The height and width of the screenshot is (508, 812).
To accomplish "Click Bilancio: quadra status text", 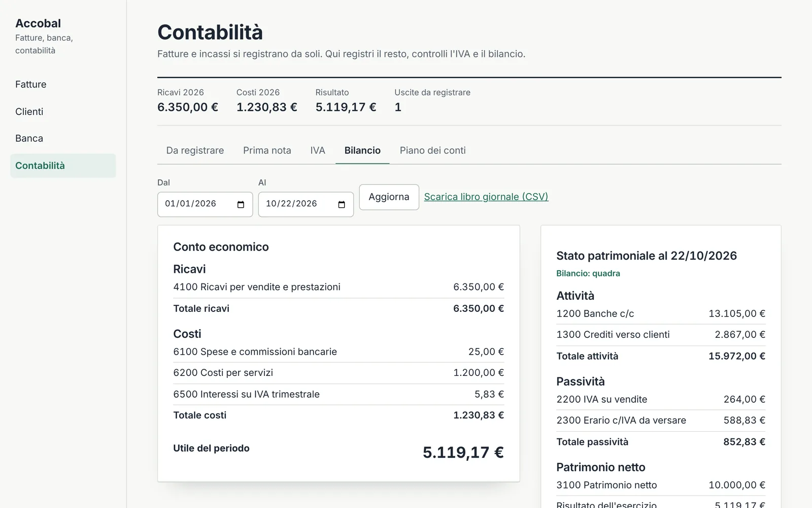I will click(x=588, y=273).
